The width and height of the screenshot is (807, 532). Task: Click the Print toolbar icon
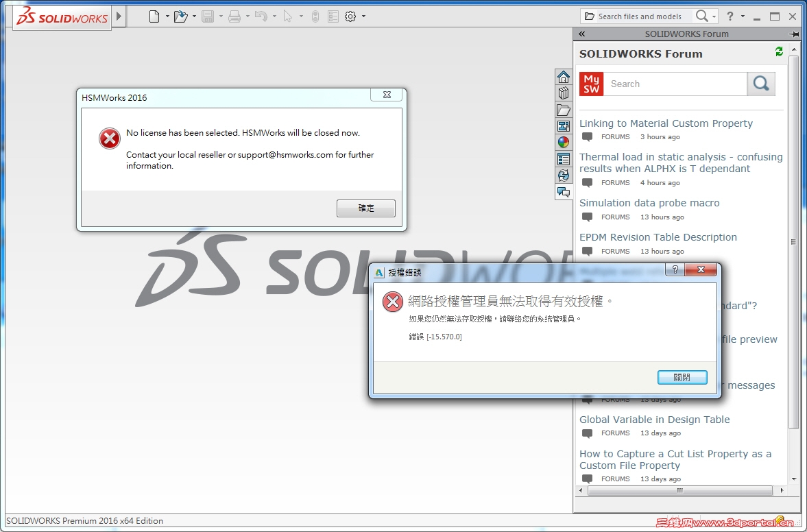click(x=234, y=16)
